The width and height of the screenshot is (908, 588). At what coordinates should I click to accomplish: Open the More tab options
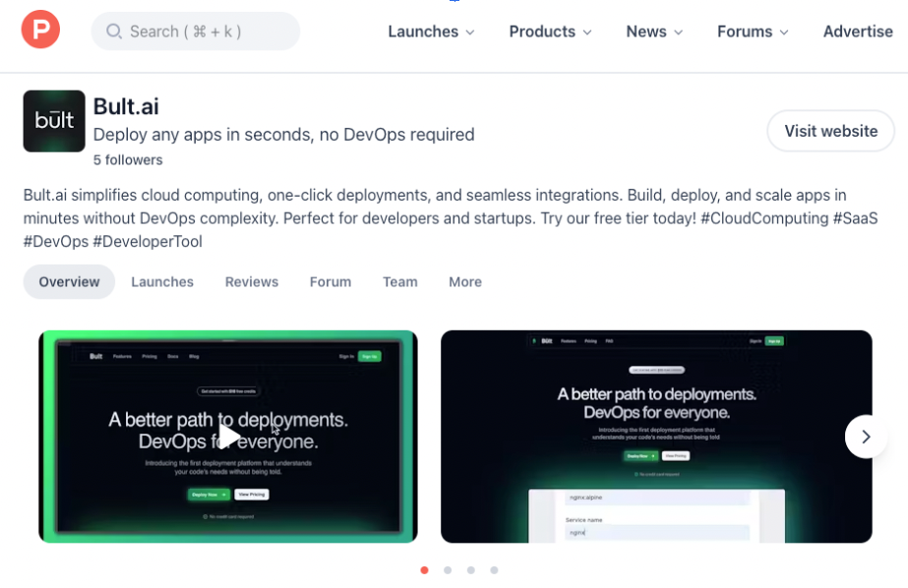[464, 282]
